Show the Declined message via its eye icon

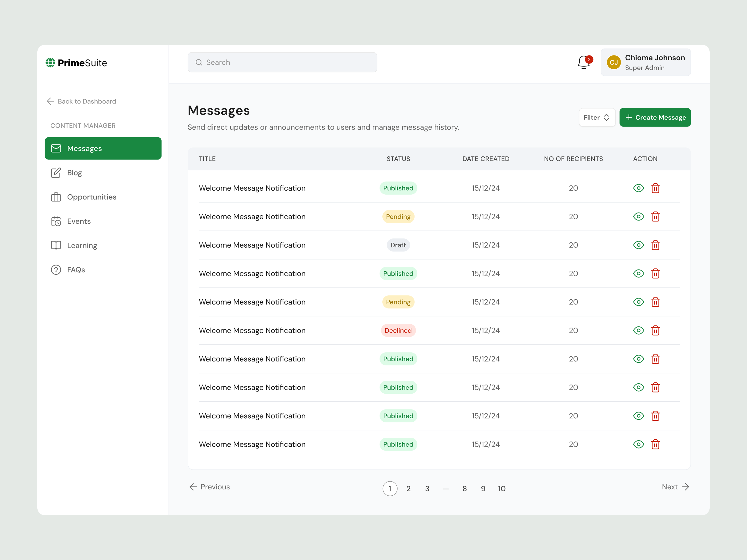point(639,330)
